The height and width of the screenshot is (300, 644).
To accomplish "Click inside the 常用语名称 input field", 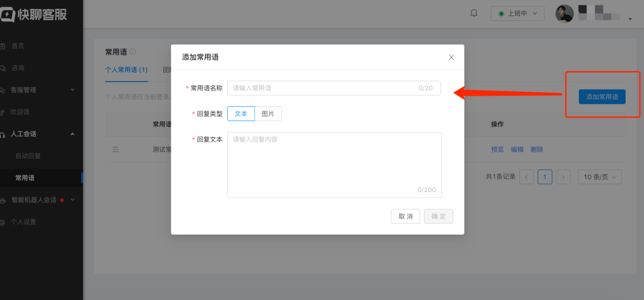I will 334,88.
